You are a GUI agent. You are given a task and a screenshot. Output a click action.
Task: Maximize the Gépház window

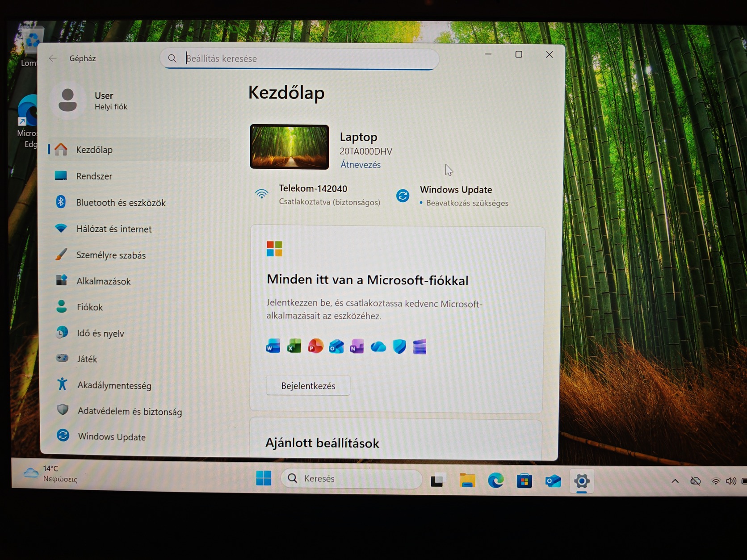pyautogui.click(x=519, y=54)
